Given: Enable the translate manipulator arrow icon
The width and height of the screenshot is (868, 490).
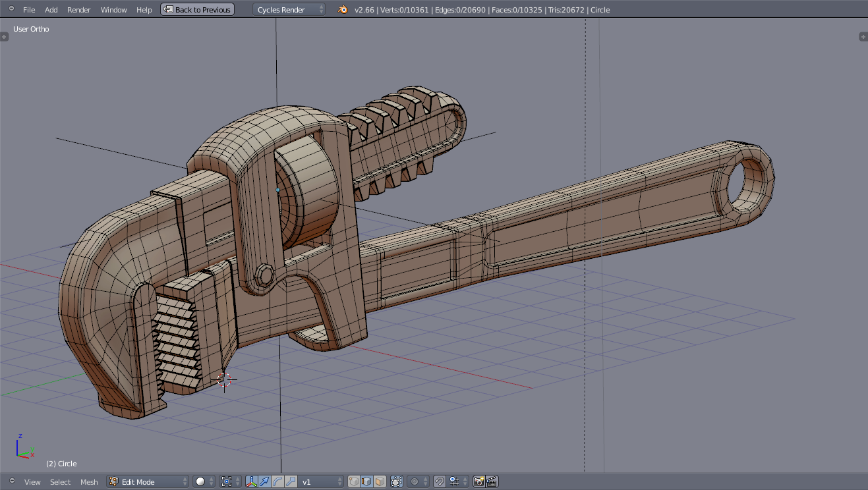Looking at the screenshot, I should click(x=264, y=481).
